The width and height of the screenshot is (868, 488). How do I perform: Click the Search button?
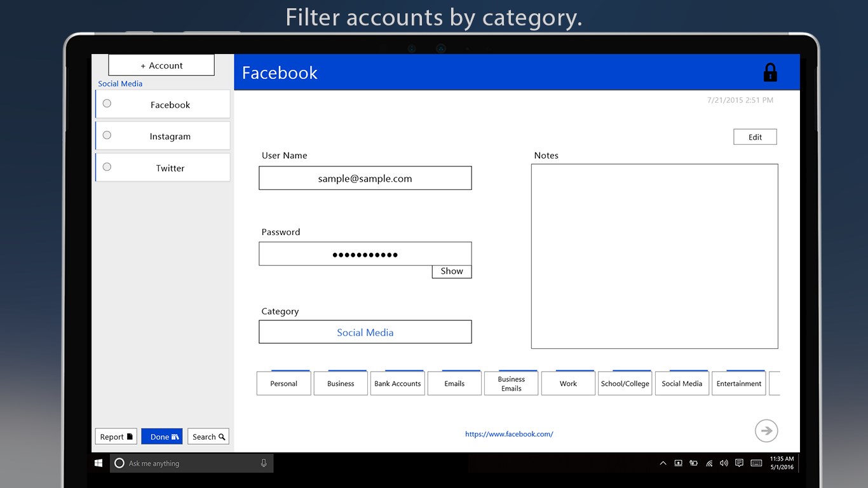tap(208, 437)
